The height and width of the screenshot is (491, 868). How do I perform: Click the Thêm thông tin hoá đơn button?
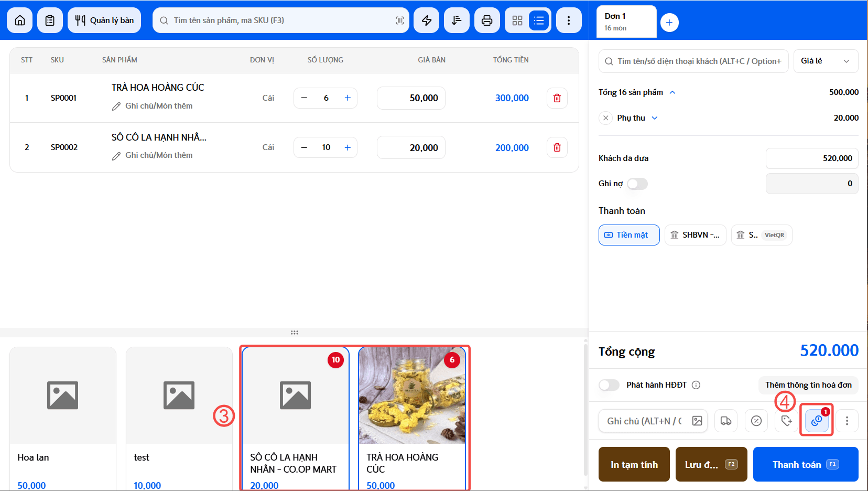tap(808, 385)
